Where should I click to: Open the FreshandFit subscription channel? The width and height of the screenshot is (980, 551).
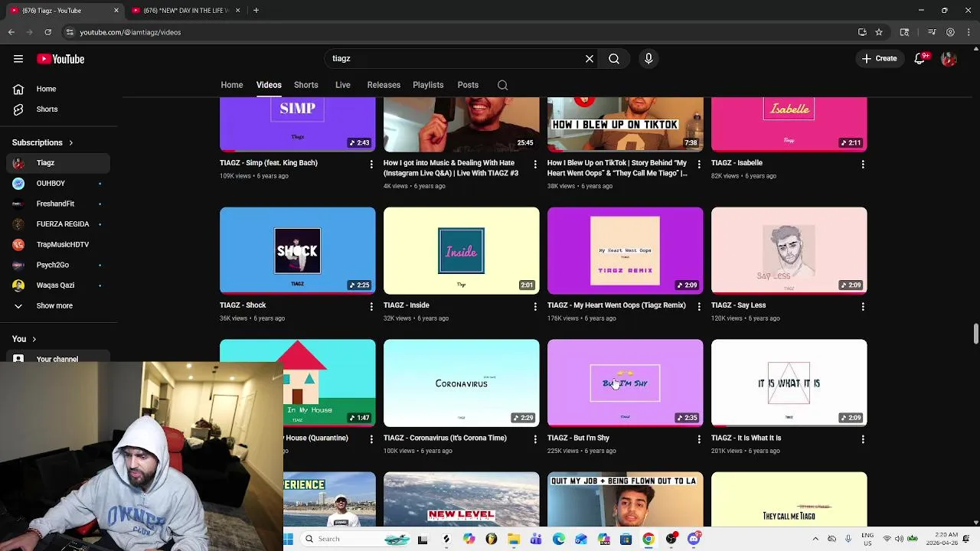click(x=58, y=204)
